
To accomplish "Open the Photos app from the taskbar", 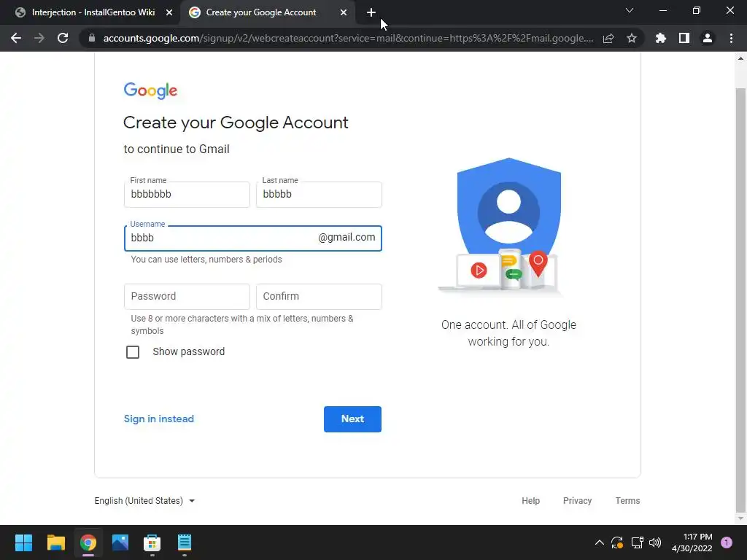I will [x=120, y=542].
